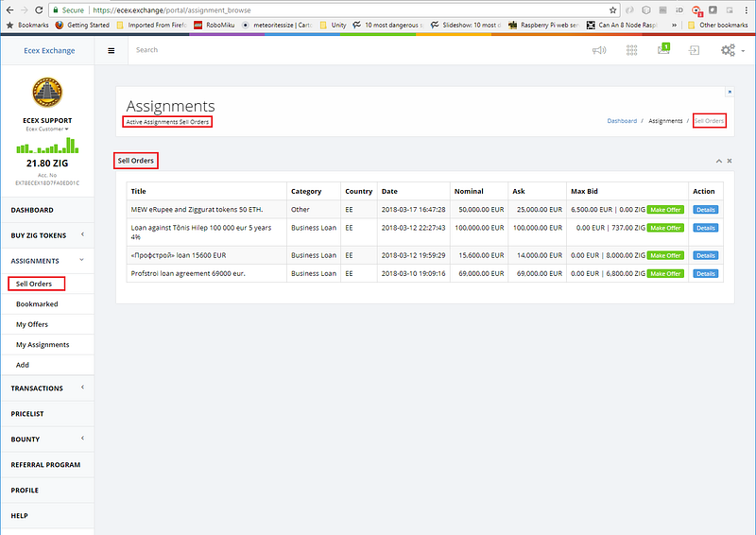Open the announcements megaphone icon

coord(599,50)
